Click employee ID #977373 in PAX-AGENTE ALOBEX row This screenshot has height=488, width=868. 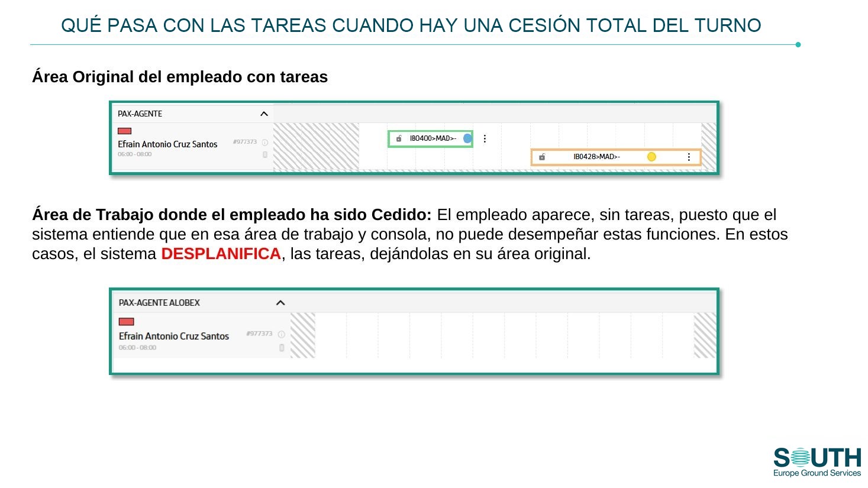click(x=259, y=334)
